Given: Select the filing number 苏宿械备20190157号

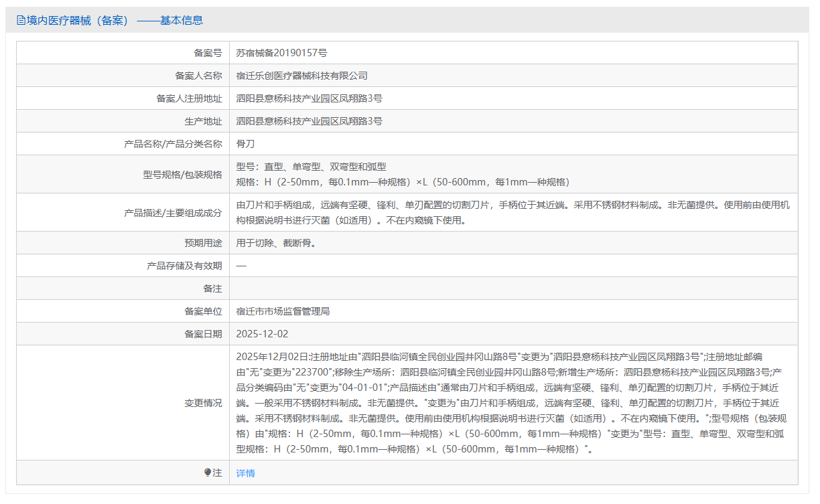Looking at the screenshot, I should coord(281,53).
